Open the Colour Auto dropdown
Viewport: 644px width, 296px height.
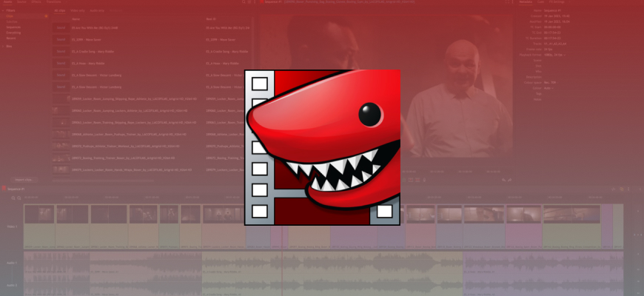point(549,88)
